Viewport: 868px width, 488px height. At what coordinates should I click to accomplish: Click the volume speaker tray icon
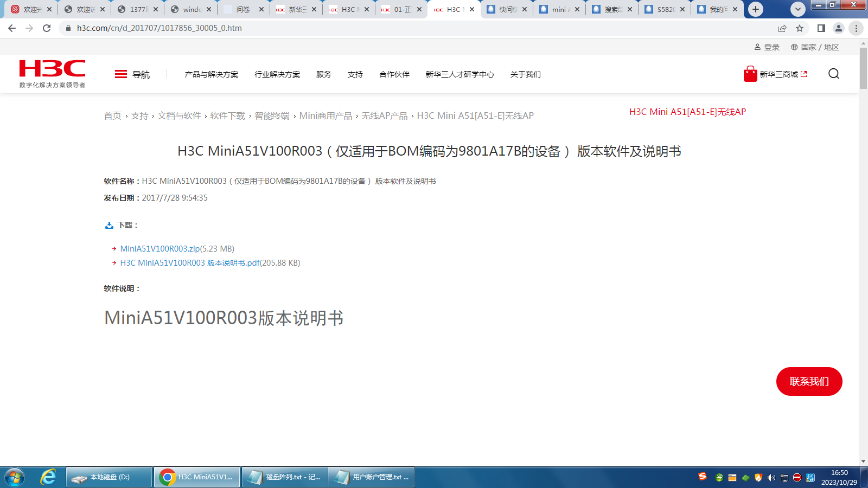pyautogui.click(x=771, y=478)
